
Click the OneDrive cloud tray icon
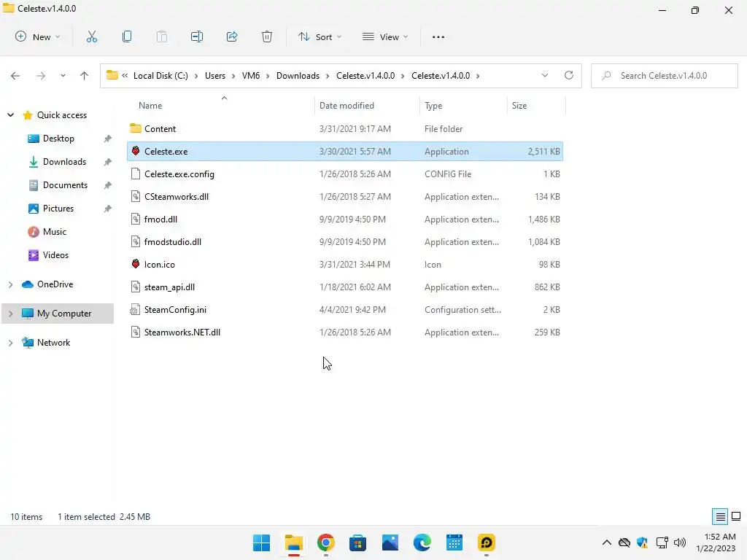click(x=624, y=542)
